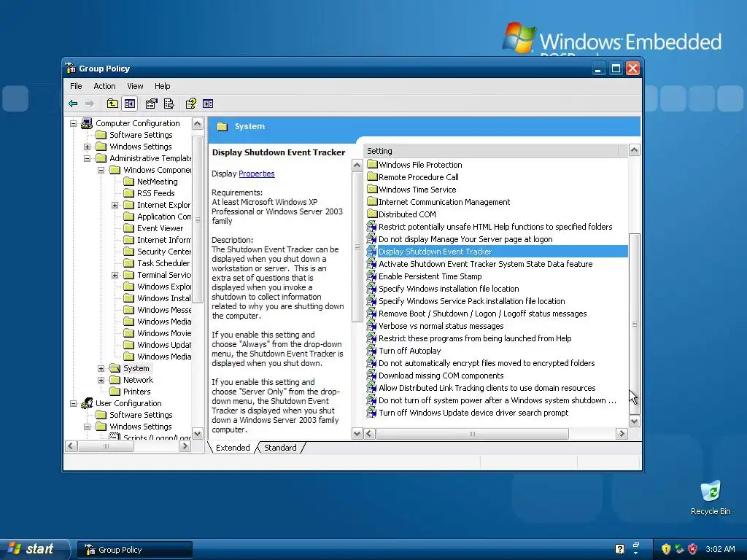This screenshot has width=747, height=560.
Task: Open the View menu
Action: (135, 86)
